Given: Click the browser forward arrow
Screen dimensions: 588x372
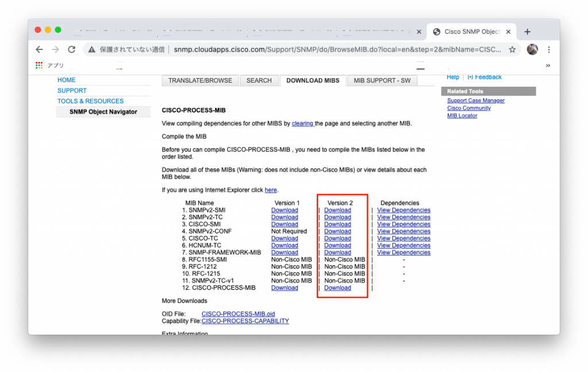Looking at the screenshot, I should coord(55,49).
